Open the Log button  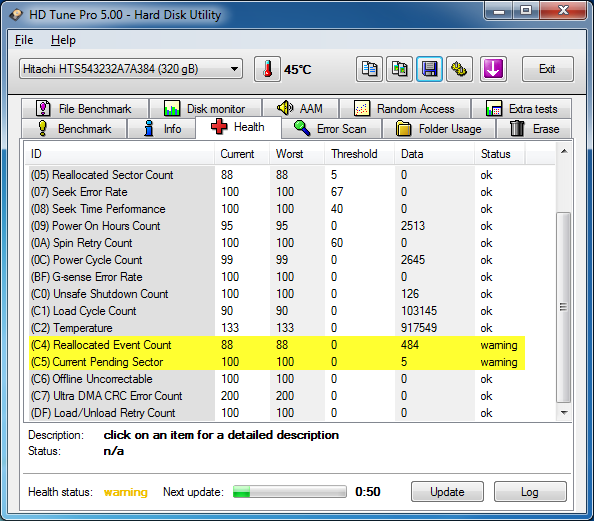[530, 491]
